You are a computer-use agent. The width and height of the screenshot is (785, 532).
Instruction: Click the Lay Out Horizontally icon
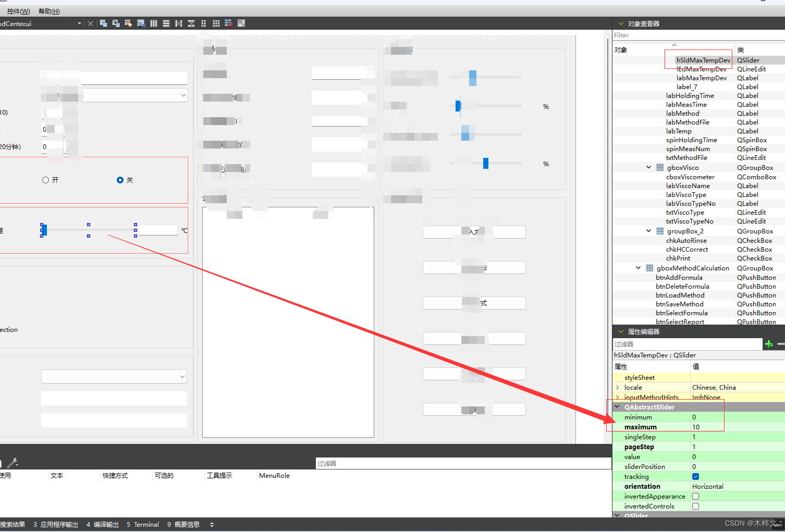point(154,23)
